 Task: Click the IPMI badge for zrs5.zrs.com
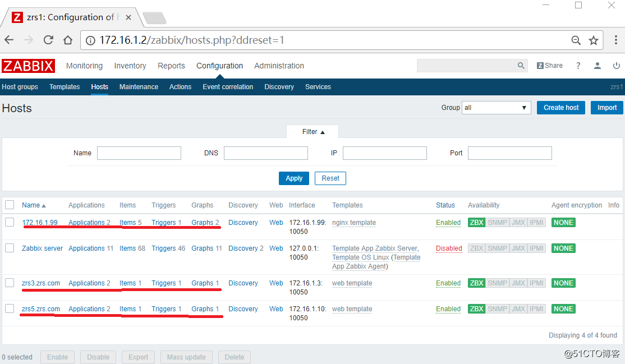tap(536, 309)
